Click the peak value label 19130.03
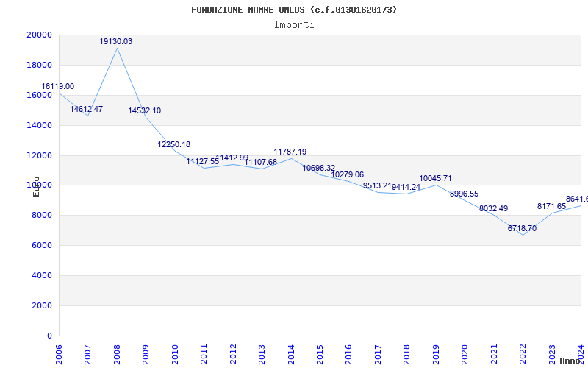The width and height of the screenshot is (588, 368). (116, 42)
